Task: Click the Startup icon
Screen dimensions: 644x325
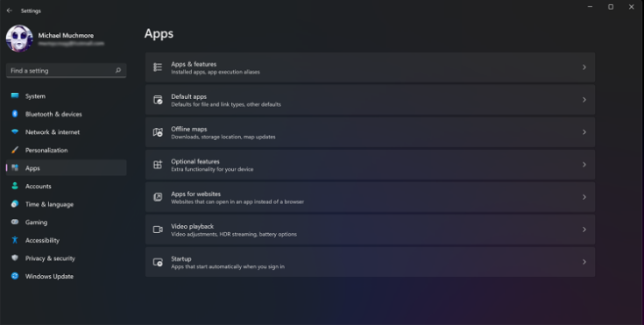Action: point(158,262)
